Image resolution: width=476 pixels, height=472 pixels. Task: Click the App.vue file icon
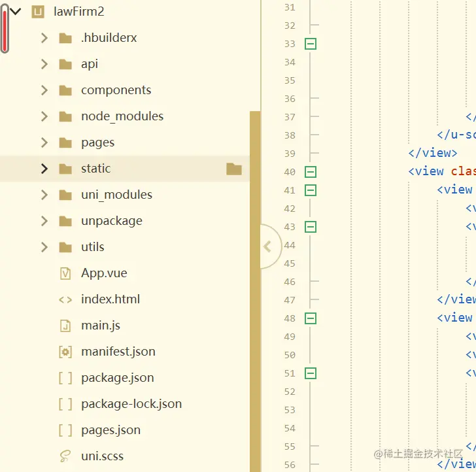65,273
